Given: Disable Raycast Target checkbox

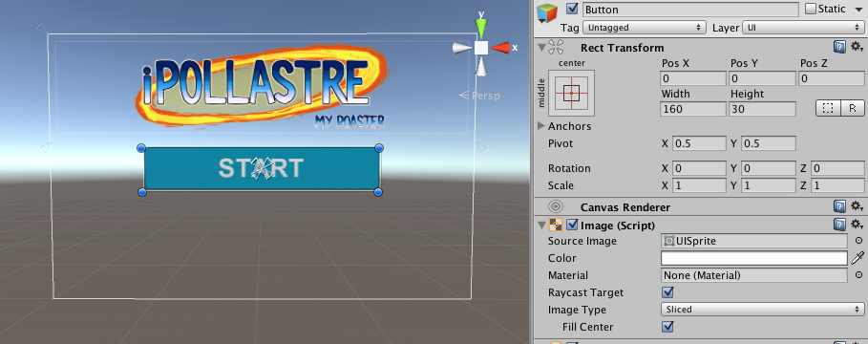Looking at the screenshot, I should point(667,292).
